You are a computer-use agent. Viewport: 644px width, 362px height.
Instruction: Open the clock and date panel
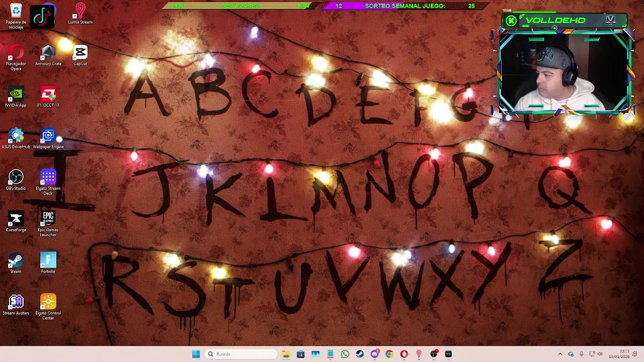coord(619,354)
